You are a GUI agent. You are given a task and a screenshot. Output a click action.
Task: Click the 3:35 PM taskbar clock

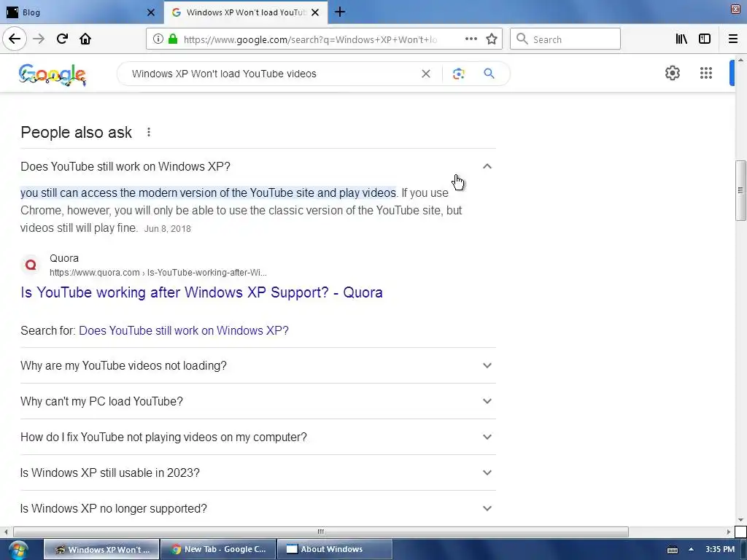click(720, 549)
